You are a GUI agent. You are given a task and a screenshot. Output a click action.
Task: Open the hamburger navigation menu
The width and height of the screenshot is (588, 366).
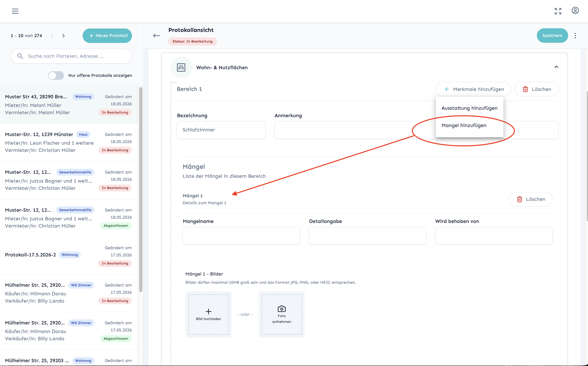[x=15, y=11]
